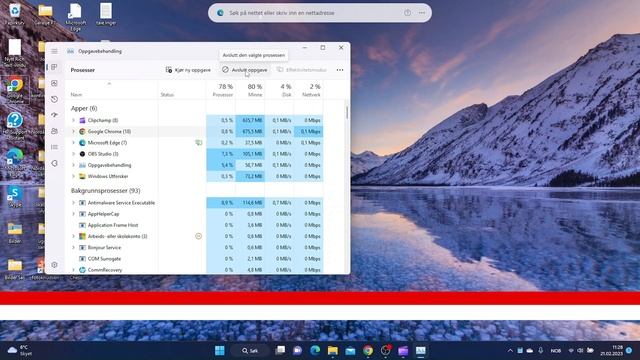
Task: Select the Google Chrome desktop shortcut
Action: point(15,91)
